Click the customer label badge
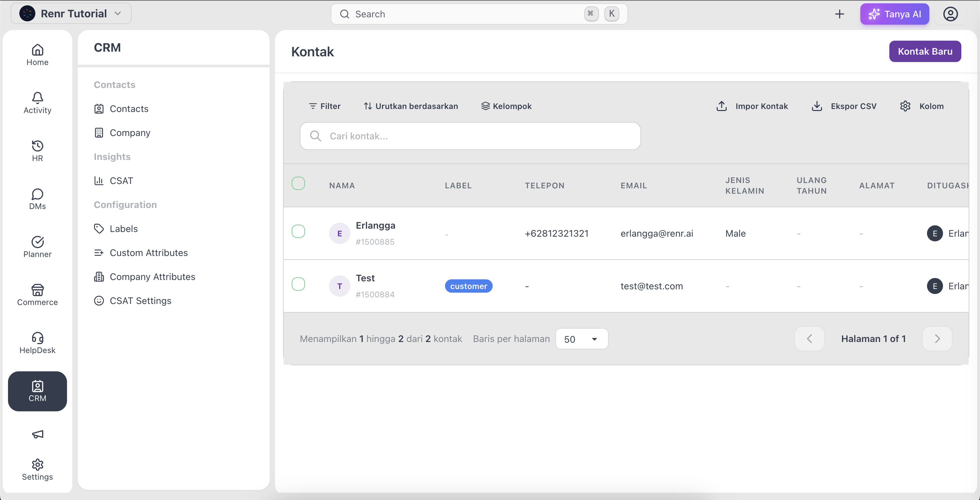This screenshot has height=500, width=980. (x=469, y=286)
